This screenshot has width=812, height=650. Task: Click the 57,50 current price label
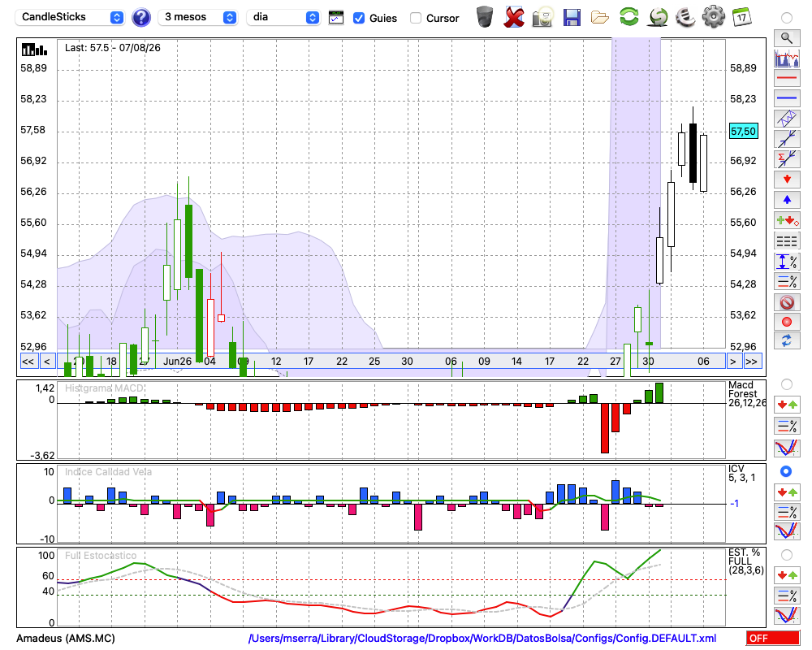743,131
